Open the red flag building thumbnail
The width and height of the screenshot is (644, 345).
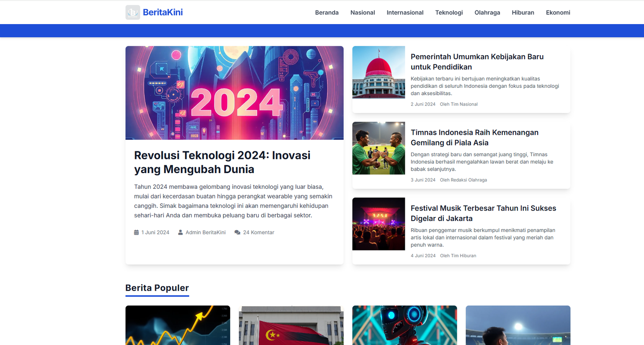[x=291, y=325]
